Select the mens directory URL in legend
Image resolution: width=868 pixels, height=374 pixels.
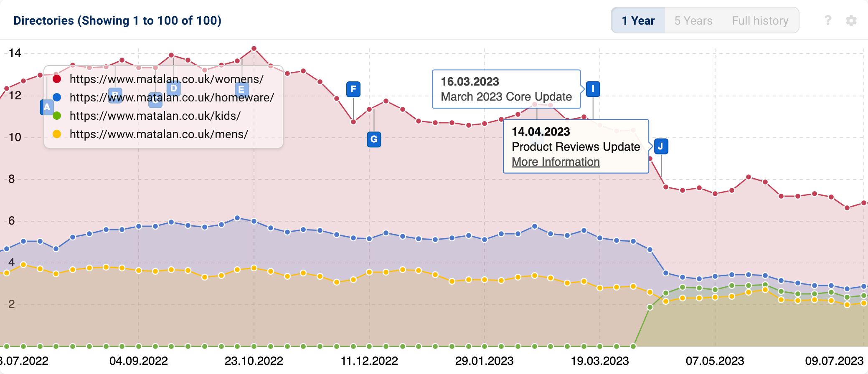(x=159, y=134)
